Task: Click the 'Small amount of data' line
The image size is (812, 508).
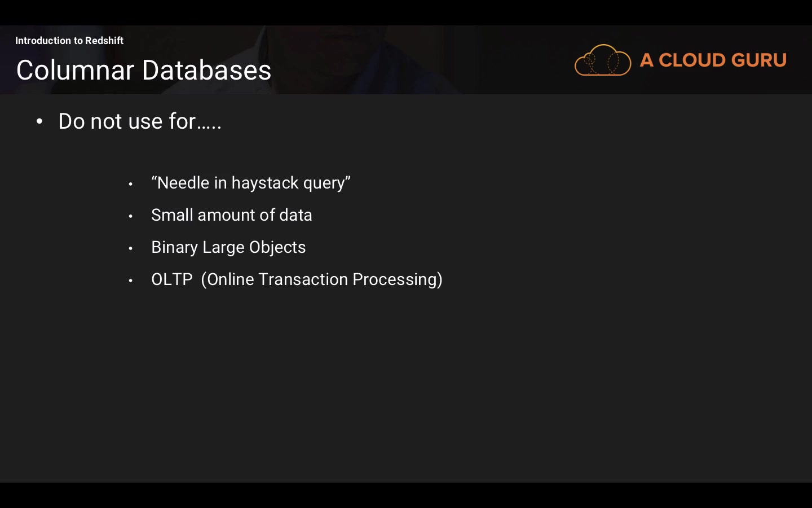Action: pos(231,215)
